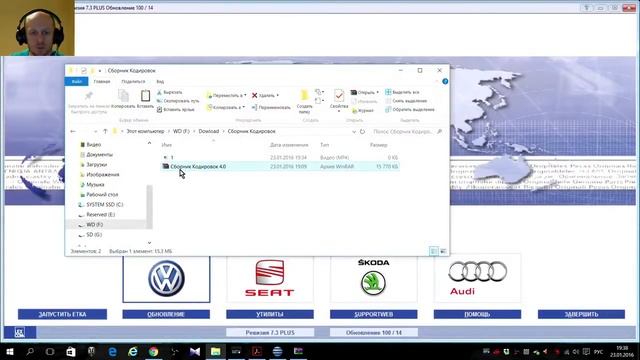Open the Файл ribbon tab
The height and width of the screenshot is (360, 640).
77,82
